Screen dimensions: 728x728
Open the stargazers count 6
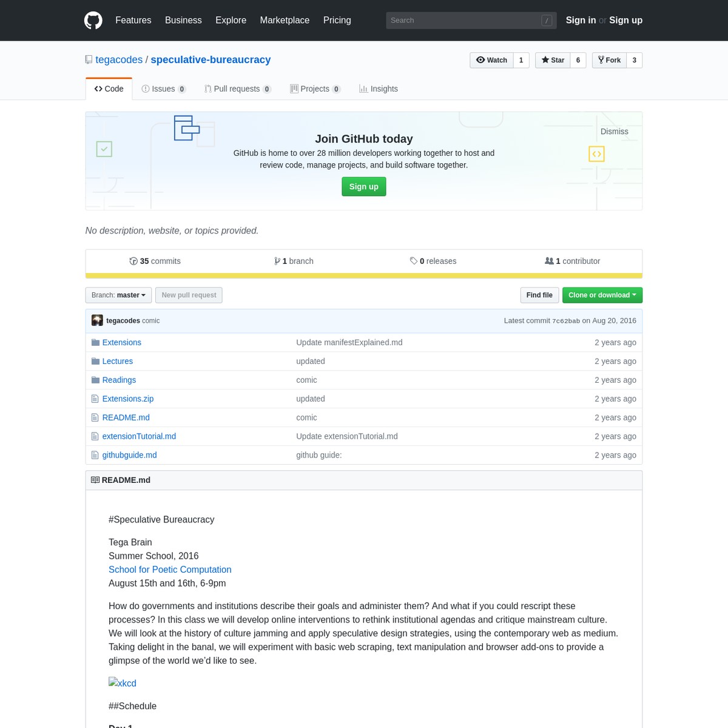pyautogui.click(x=578, y=60)
